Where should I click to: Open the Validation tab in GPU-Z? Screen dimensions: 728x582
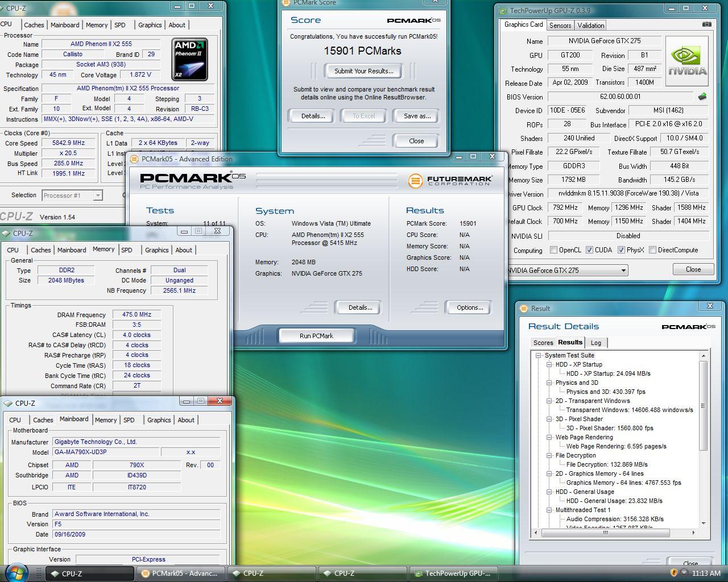(x=590, y=26)
